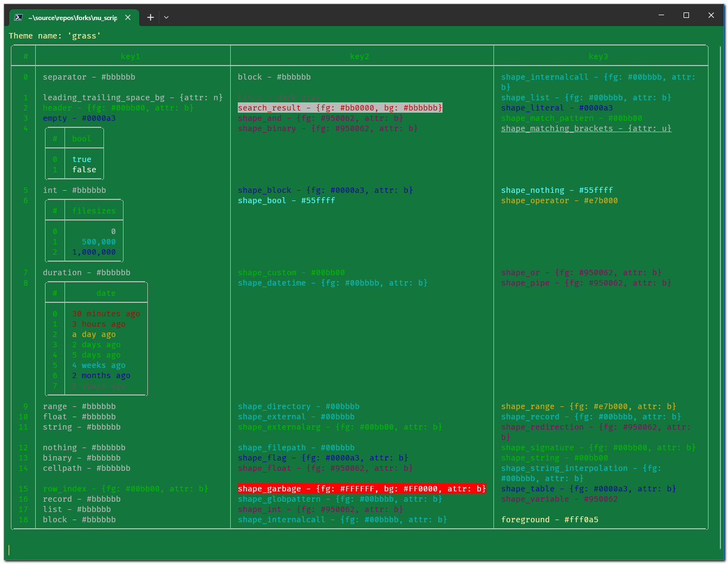Viewport: 728px width, 564px height.
Task: Click the 'shape_match_pattern - #00bb00' entry
Action: tap(571, 118)
